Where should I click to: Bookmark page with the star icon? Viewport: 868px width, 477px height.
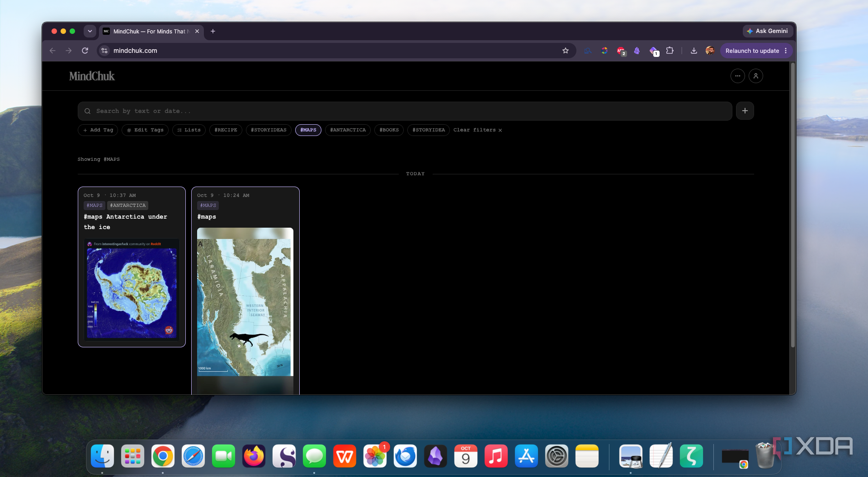tap(565, 51)
